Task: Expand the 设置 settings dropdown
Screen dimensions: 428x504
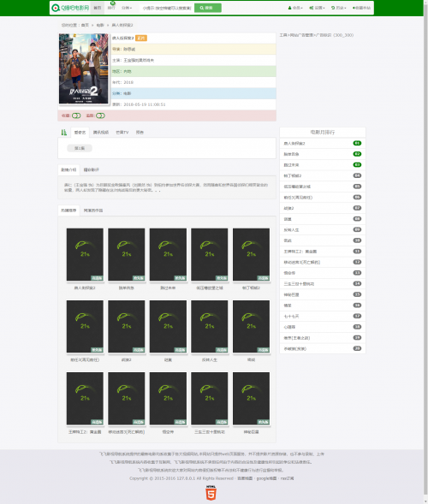Action: point(317,8)
